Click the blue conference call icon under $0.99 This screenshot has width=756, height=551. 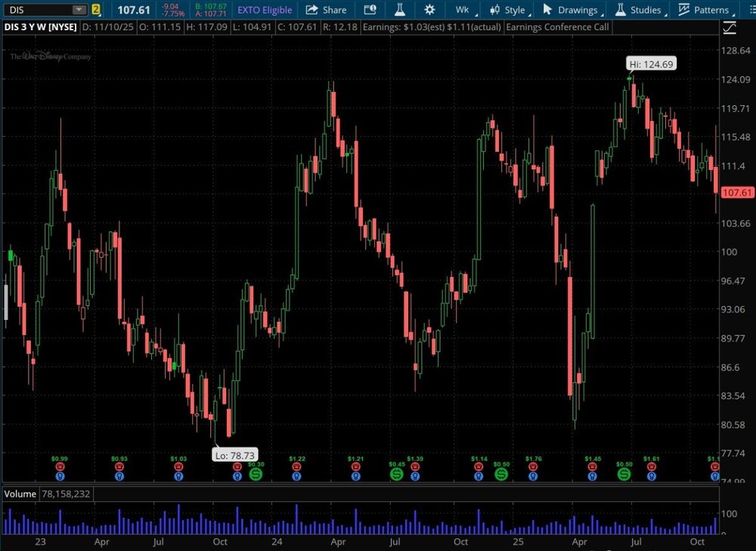tap(59, 476)
